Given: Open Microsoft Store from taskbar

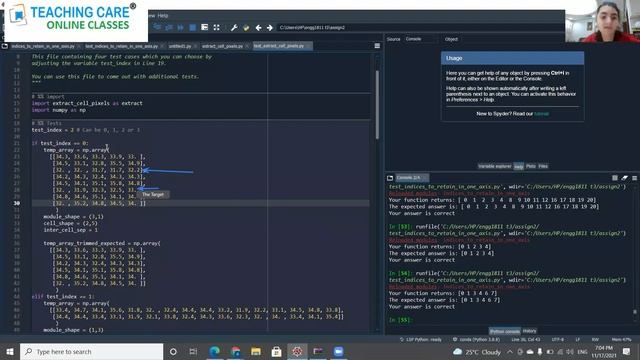Looking at the screenshot, I should pyautogui.click(x=276, y=351).
